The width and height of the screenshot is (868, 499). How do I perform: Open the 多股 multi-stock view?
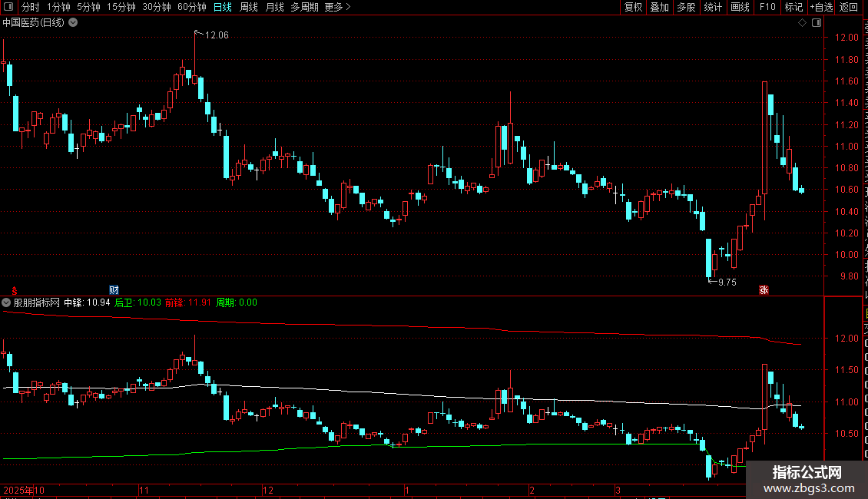(x=686, y=7)
